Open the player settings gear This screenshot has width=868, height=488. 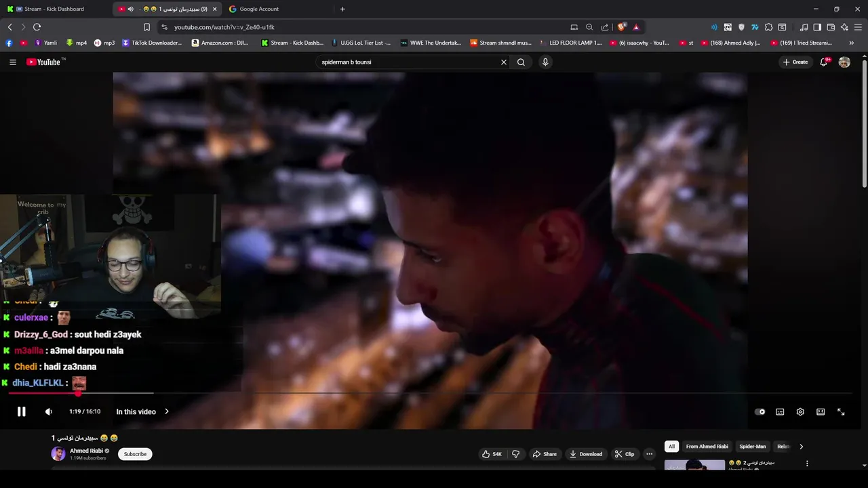pyautogui.click(x=800, y=411)
